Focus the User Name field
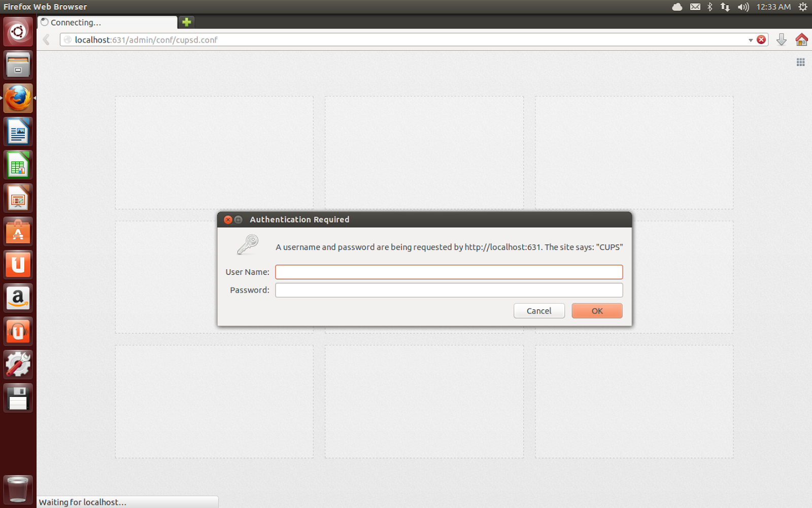Image resolution: width=812 pixels, height=508 pixels. (x=449, y=272)
